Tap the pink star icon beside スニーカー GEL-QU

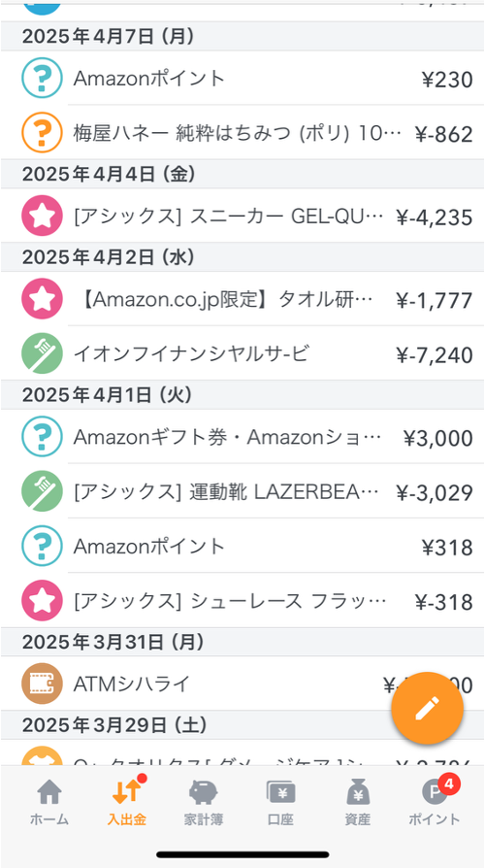(42, 216)
